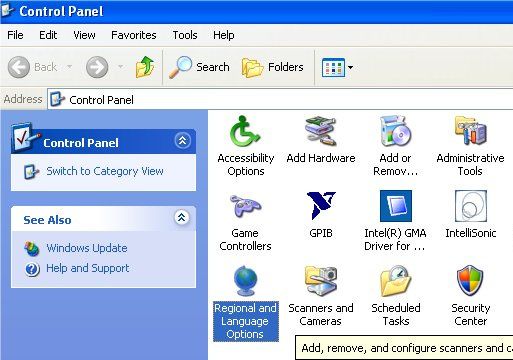This screenshot has width=513, height=360.
Task: Open the Edit menu
Action: 48,35
